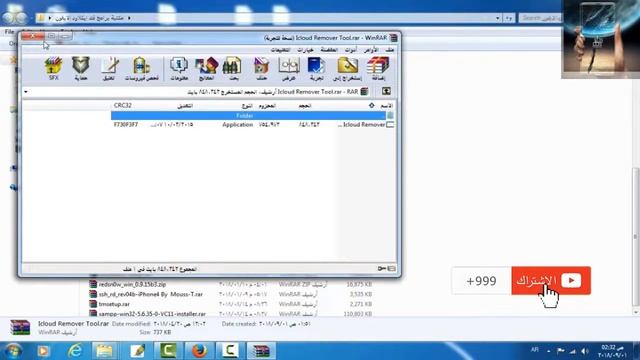Open the خيارات (Options) menu
The image size is (640, 360).
pyautogui.click(x=305, y=50)
